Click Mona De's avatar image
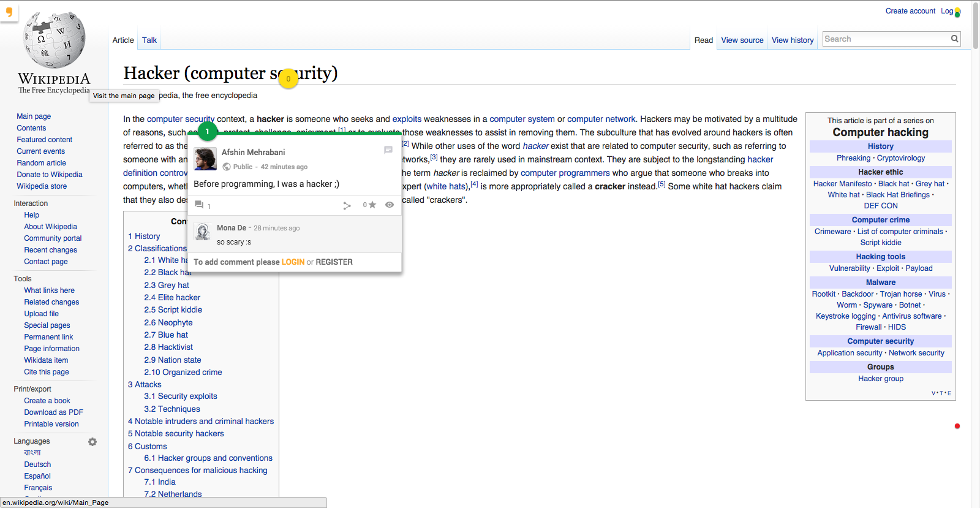Viewport: 980px width, 508px height. (x=203, y=232)
